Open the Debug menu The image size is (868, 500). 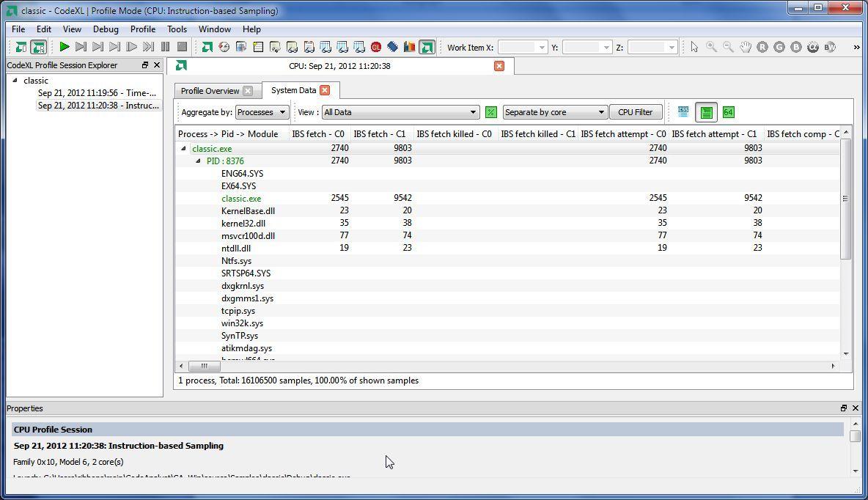click(106, 29)
